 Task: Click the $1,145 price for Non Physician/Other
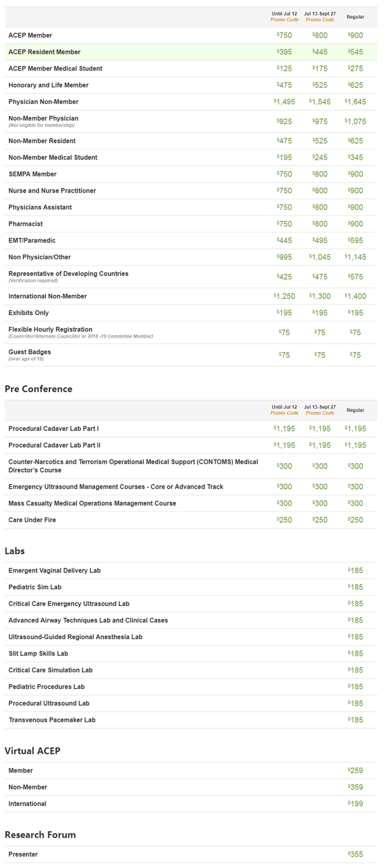tap(355, 258)
